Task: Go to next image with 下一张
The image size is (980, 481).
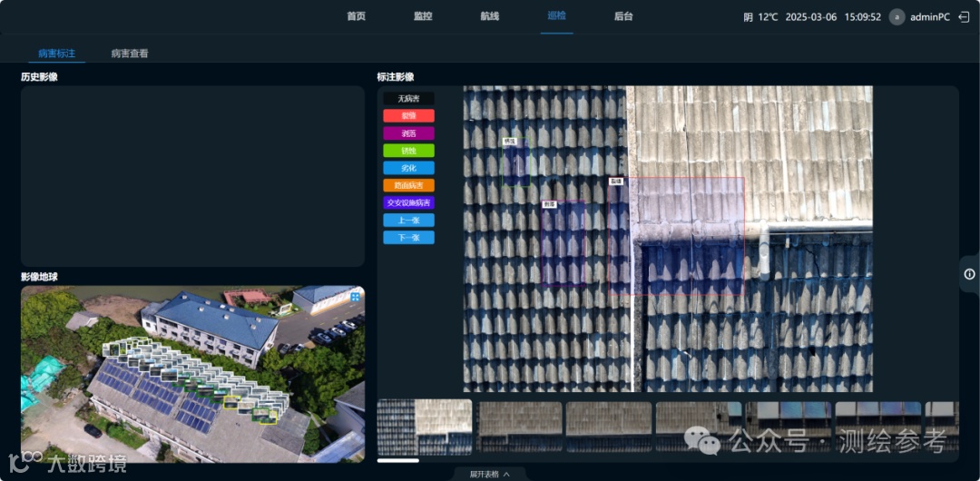Action: point(408,238)
